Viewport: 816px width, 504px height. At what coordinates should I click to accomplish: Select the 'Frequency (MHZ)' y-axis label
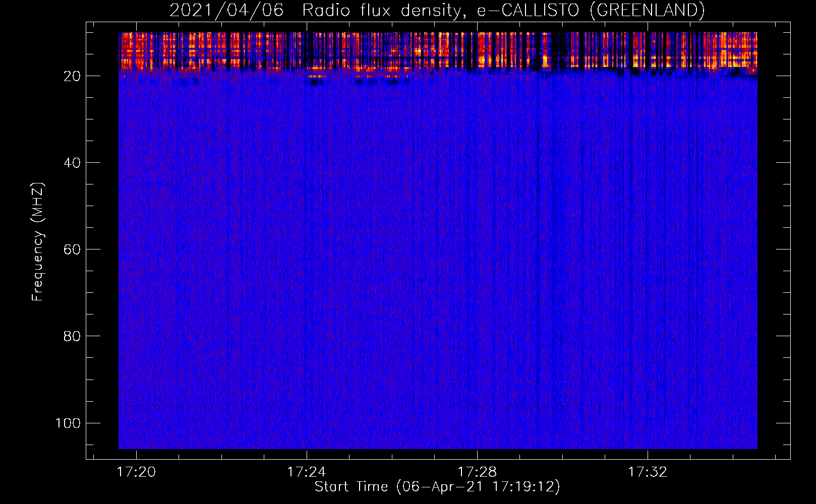coord(38,242)
